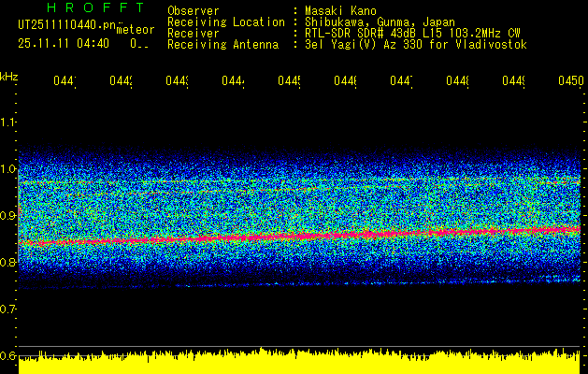Click the 'Receiving Antenna' field label

[222, 45]
